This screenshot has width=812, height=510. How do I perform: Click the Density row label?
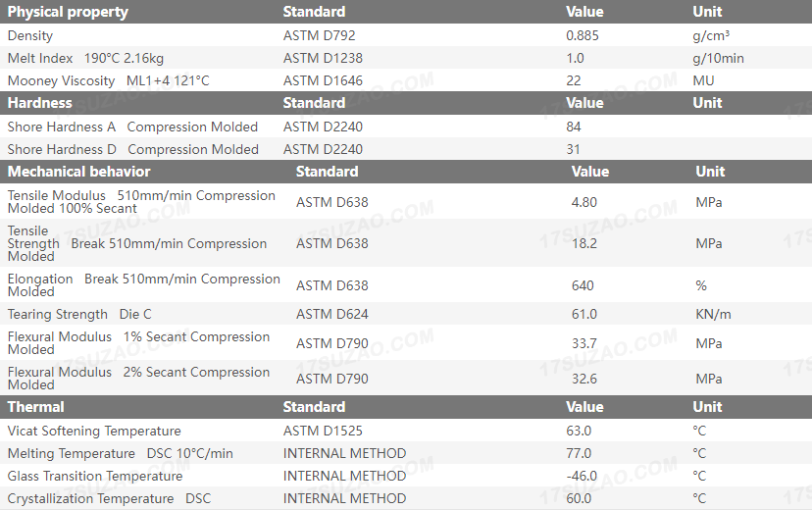[x=30, y=35]
